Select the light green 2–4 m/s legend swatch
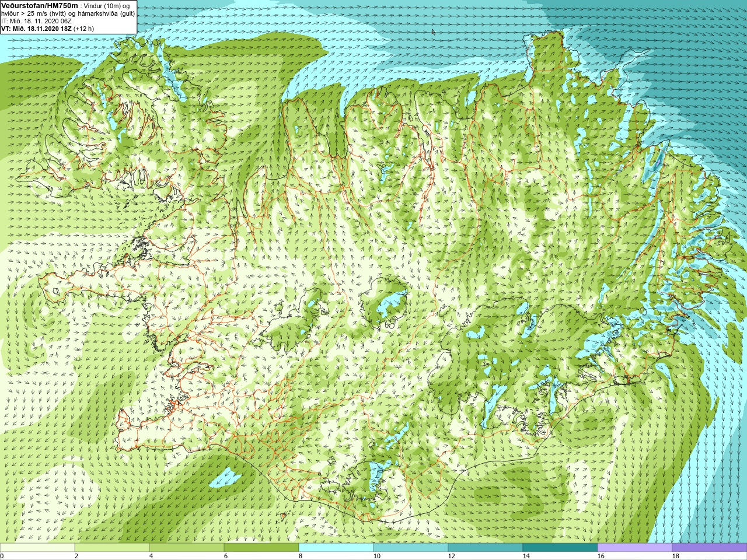The image size is (747, 560). click(x=112, y=548)
